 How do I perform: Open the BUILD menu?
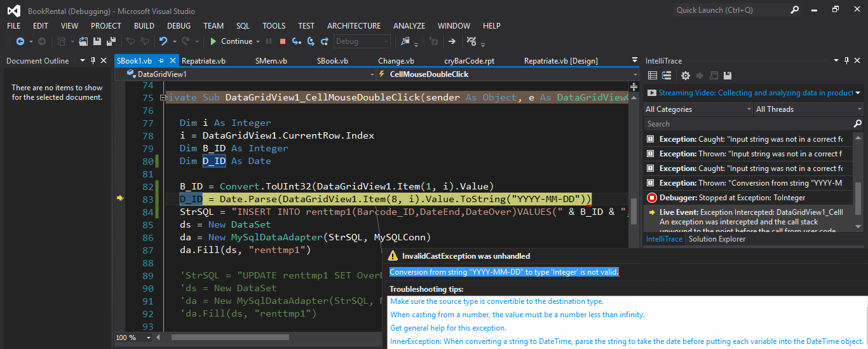pos(144,26)
